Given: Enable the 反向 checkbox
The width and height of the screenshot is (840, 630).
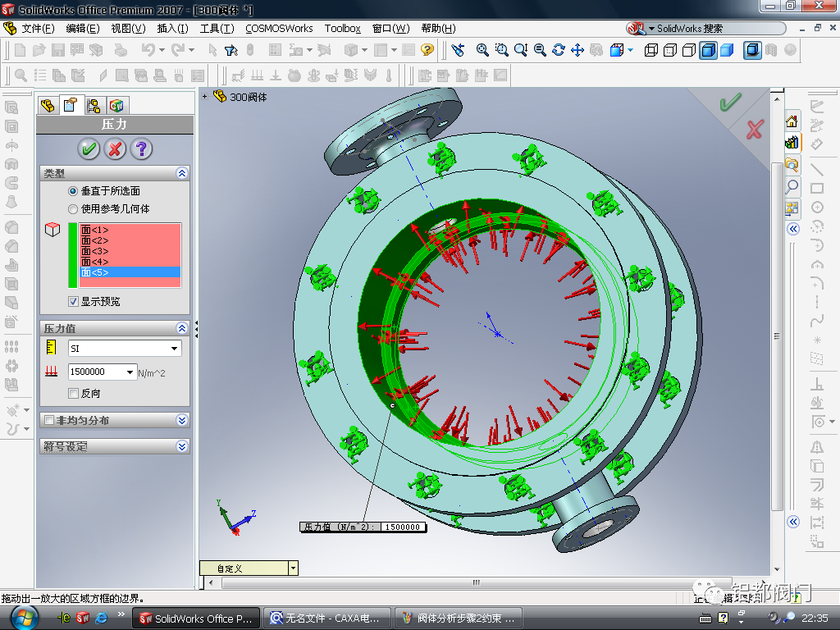Looking at the screenshot, I should 73,394.
